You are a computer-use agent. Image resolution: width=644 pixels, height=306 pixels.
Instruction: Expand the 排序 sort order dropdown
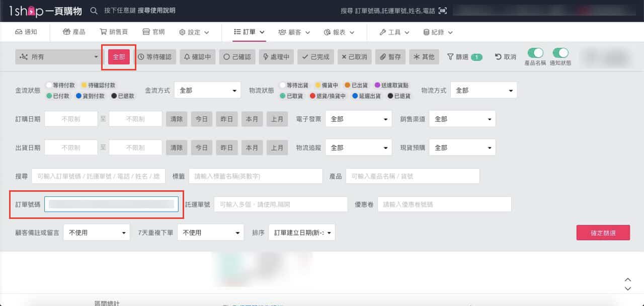click(302, 232)
